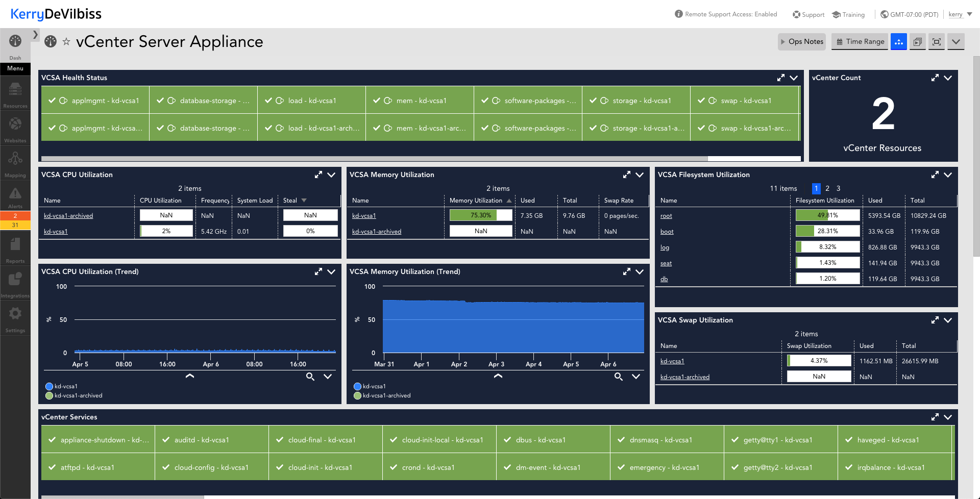Open the Time Range picker
Viewport: 980px width, 499px height.
pos(860,42)
